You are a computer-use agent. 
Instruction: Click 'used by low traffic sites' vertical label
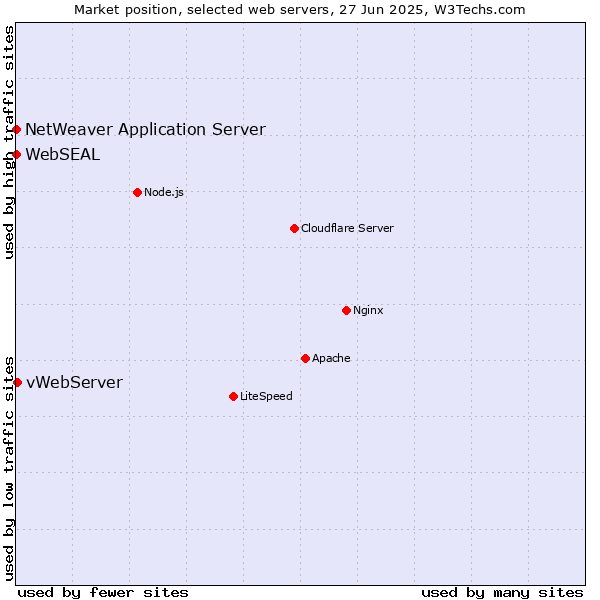(9, 469)
